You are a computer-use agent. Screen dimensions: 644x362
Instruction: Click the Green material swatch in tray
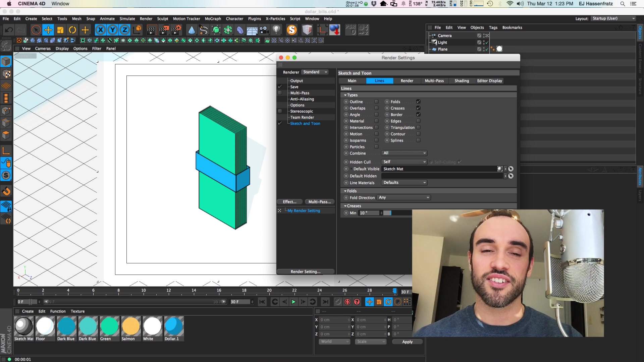click(109, 326)
